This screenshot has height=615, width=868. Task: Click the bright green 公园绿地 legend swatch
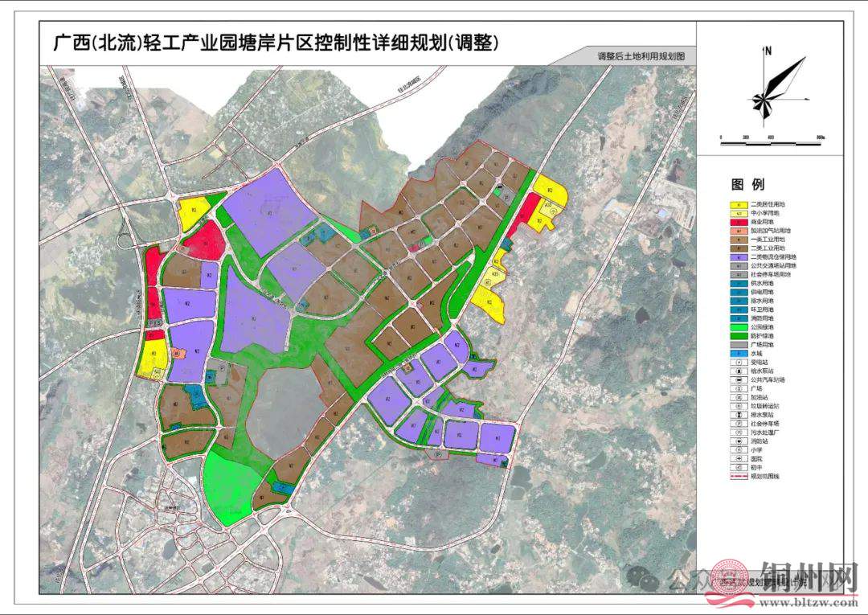coord(739,326)
